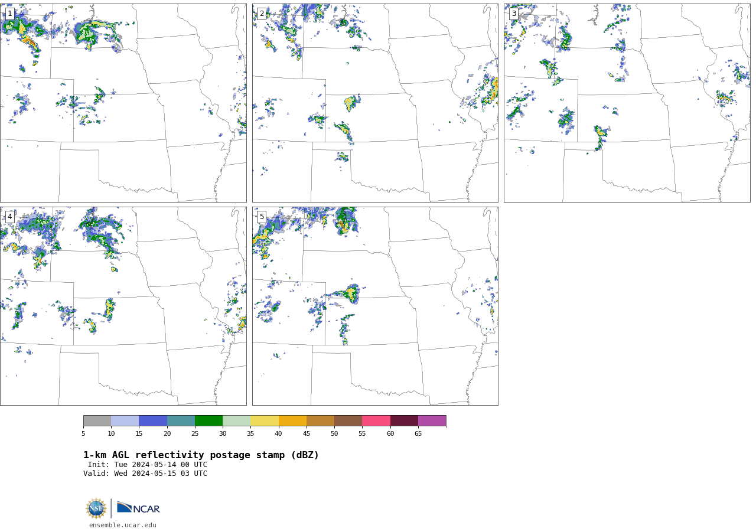Click the dark green 25-30 dBZ swatch
756x532 pixels.
208,421
